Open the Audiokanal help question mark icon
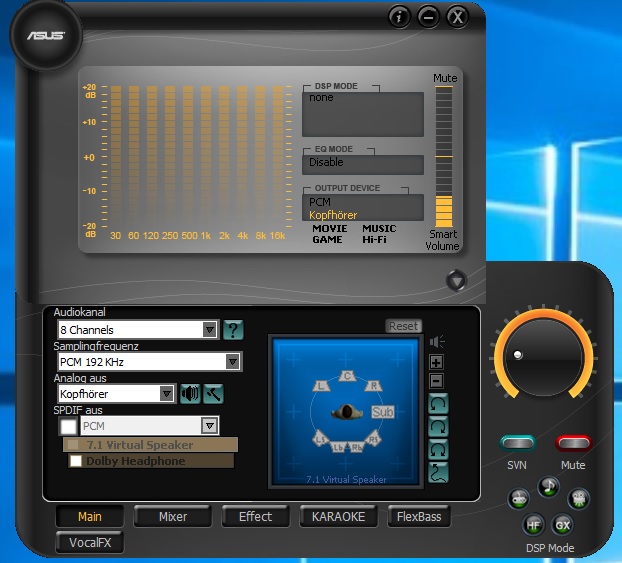Image resolution: width=622 pixels, height=563 pixels. tap(233, 330)
